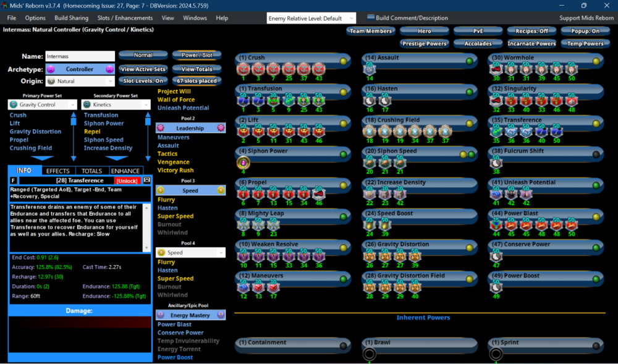Click the Assault power's single enhancement icon

click(x=370, y=69)
